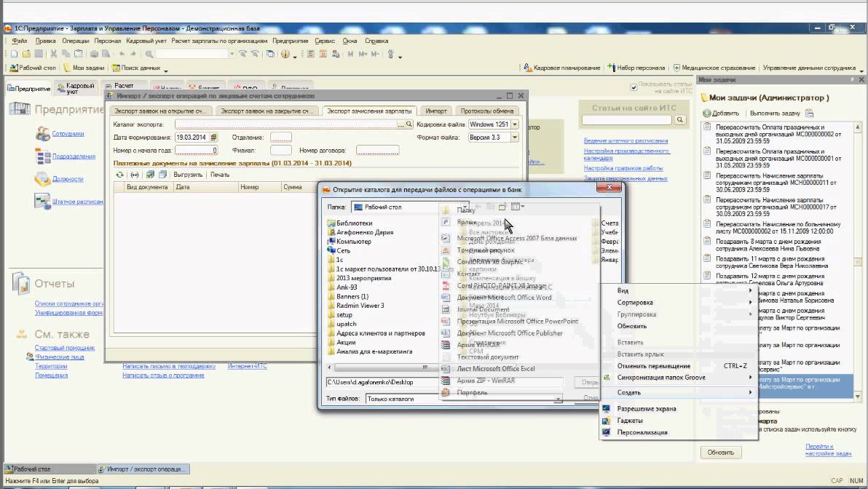868x489 pixels.
Task: Click the create new folder icon in dialog
Action: [502, 207]
